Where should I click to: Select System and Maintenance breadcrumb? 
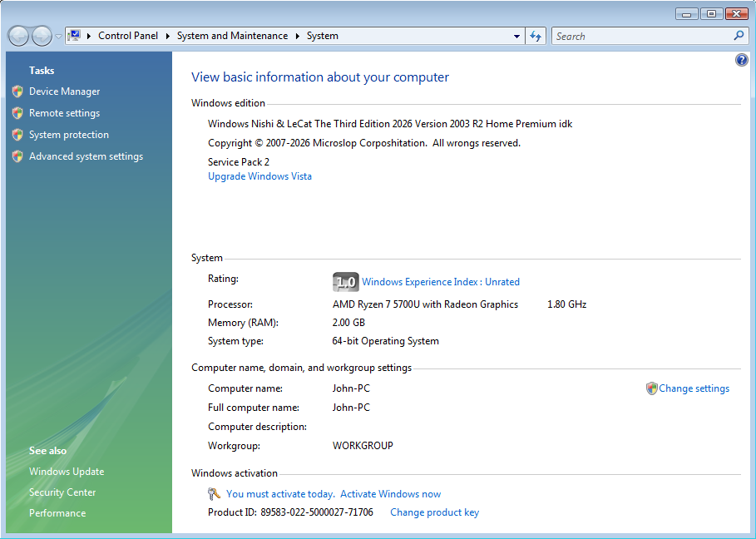[232, 36]
